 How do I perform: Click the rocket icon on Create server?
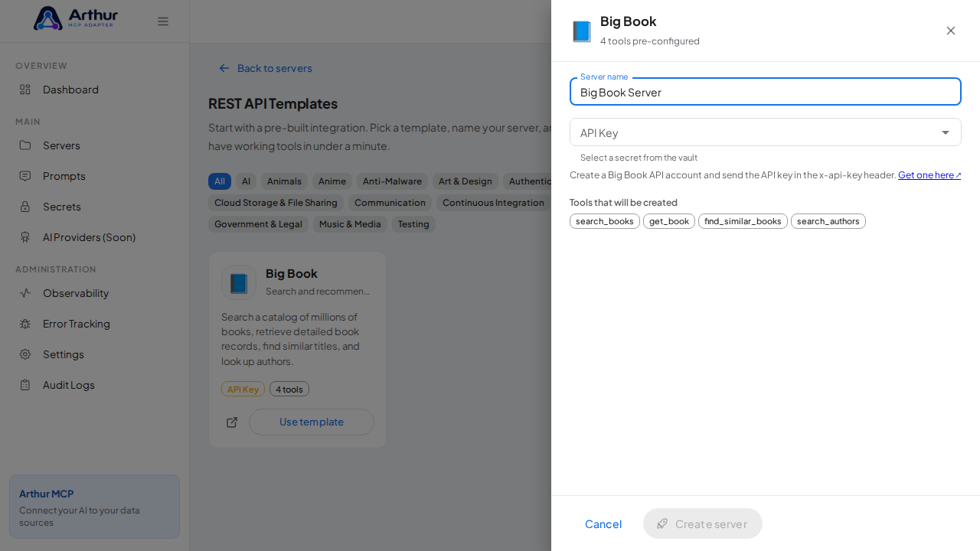tap(662, 523)
